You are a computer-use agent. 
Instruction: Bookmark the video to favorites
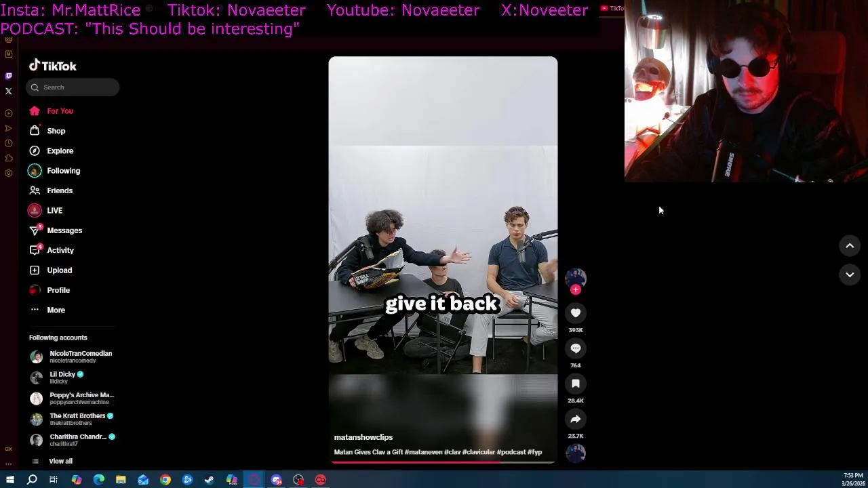coord(576,383)
